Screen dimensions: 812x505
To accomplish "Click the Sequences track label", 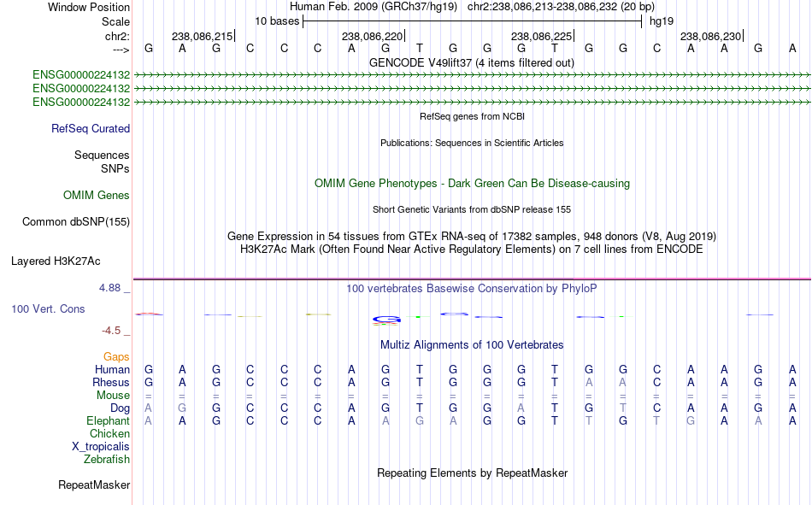I will (102, 155).
